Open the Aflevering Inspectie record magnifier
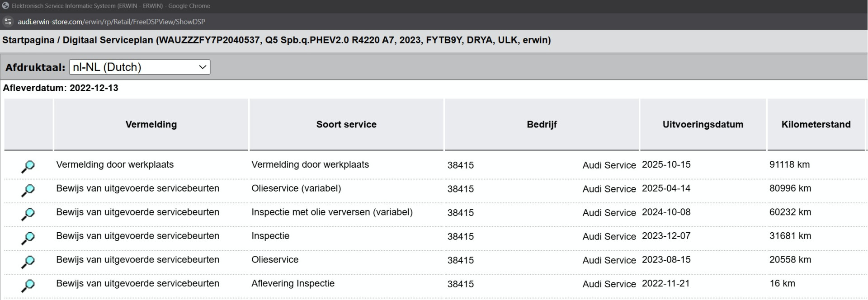 pos(28,286)
